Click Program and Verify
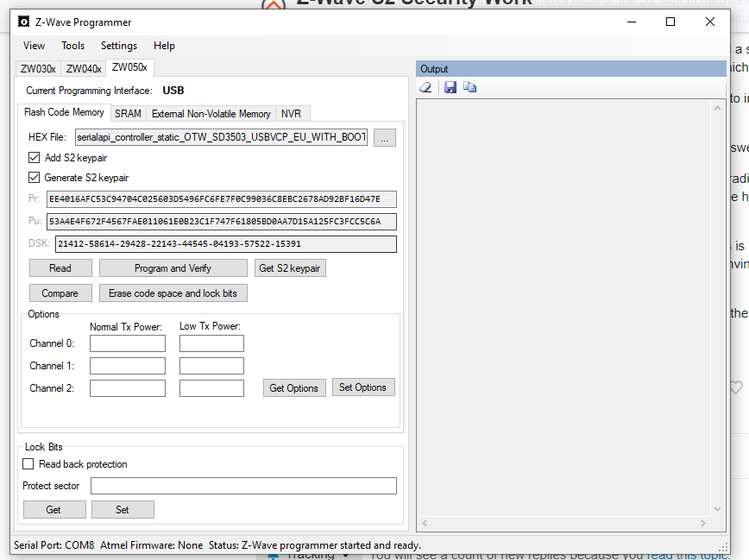The image size is (749, 560). [173, 268]
